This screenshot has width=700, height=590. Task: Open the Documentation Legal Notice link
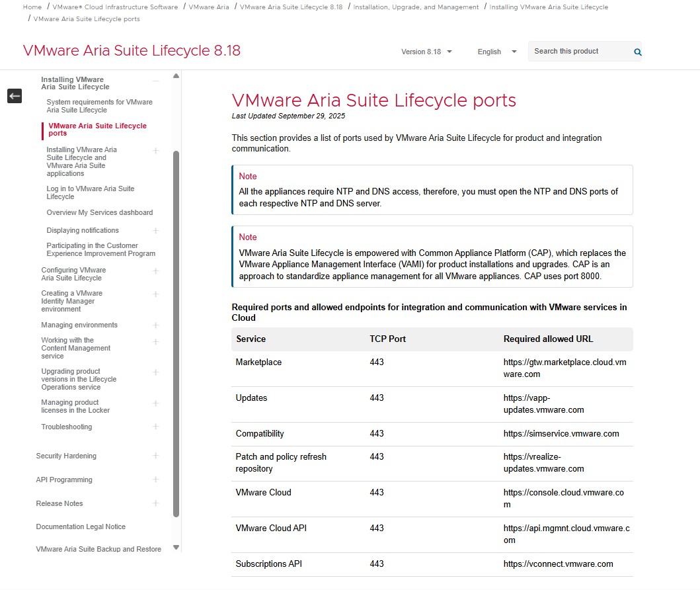(x=81, y=527)
